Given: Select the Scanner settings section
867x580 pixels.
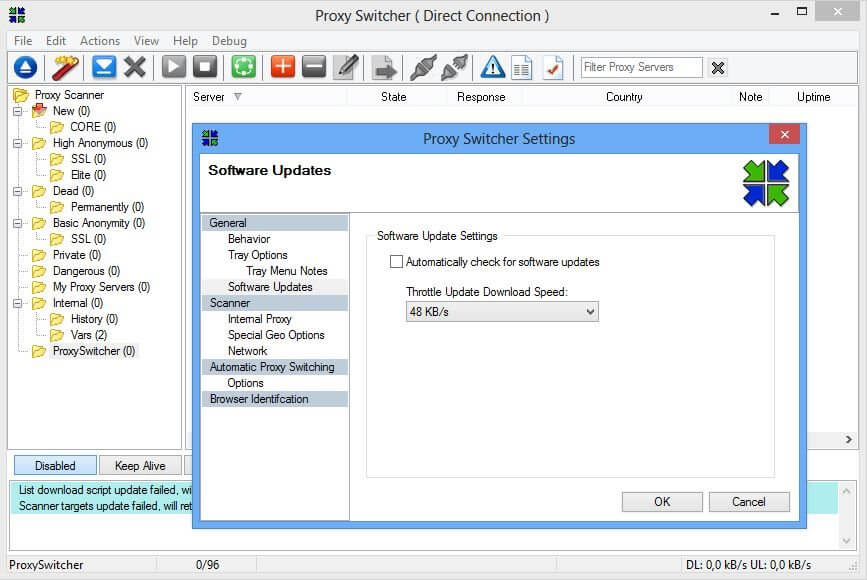Looking at the screenshot, I should pyautogui.click(x=275, y=303).
